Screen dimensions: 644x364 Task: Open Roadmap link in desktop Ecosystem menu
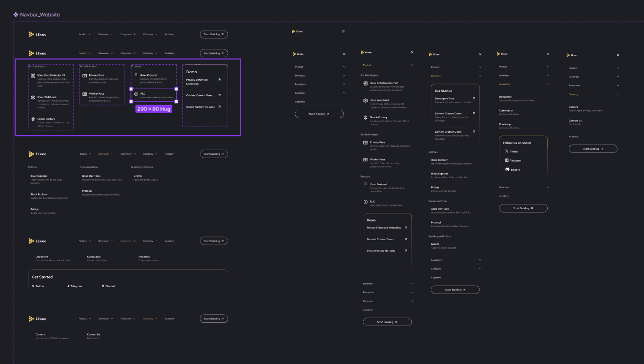click(x=144, y=257)
